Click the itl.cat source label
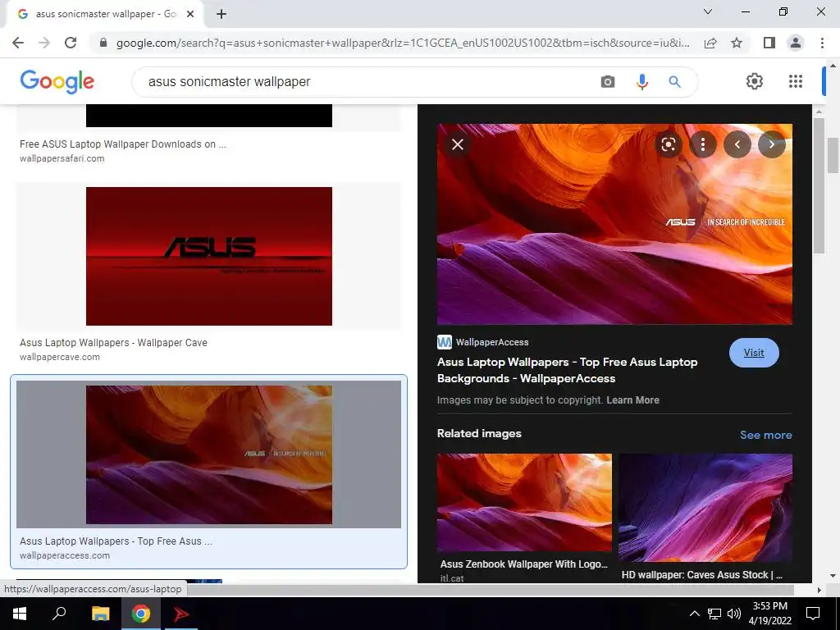The width and height of the screenshot is (840, 630). point(452,578)
